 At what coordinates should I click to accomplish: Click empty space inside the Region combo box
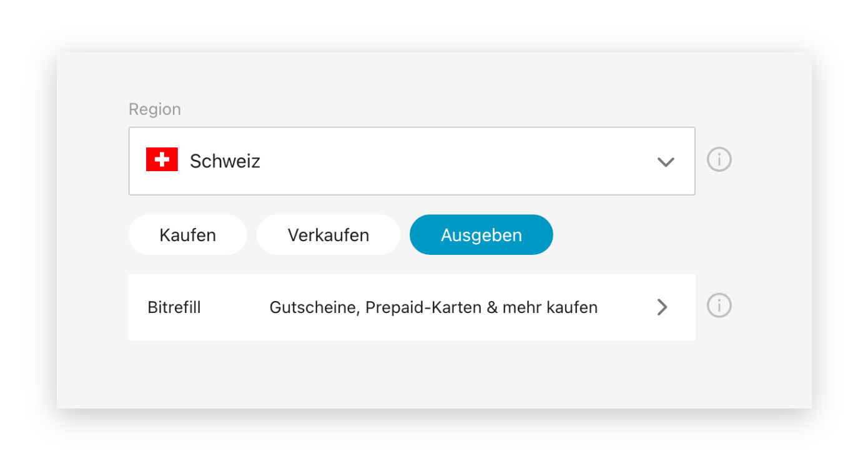click(462, 161)
